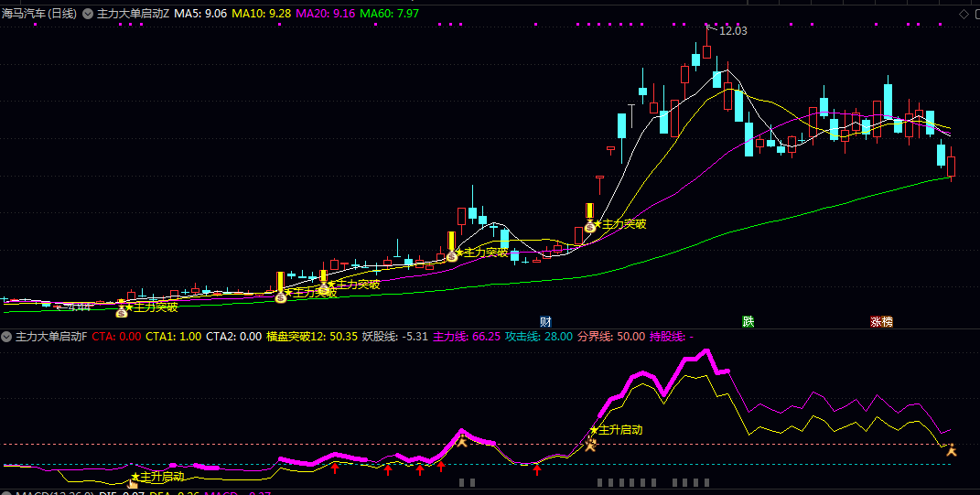Click the money bag icon beside the rightmost 主力突破

pos(590,227)
